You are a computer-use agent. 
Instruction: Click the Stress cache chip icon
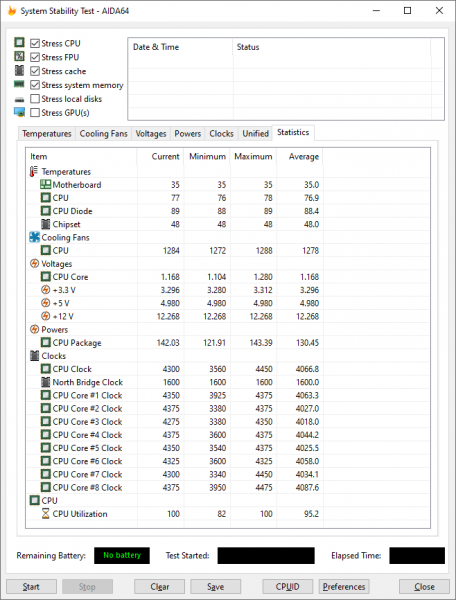(19, 70)
